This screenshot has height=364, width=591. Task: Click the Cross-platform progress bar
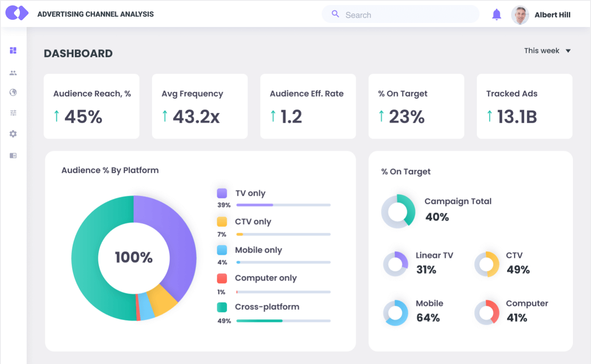(283, 321)
